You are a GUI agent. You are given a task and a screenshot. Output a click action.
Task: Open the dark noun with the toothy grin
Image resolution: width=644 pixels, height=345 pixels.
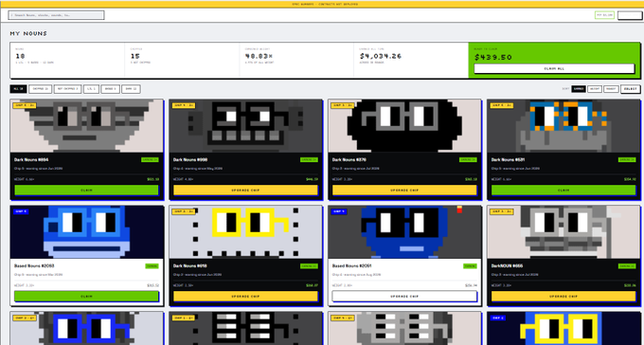245,126
